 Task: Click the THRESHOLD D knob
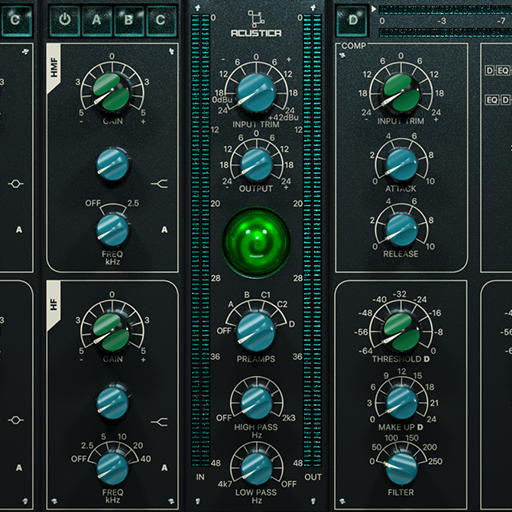(x=401, y=332)
